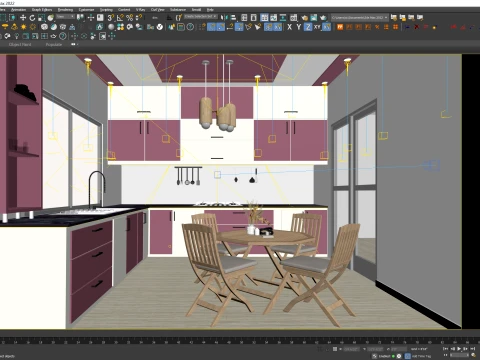The height and width of the screenshot is (360, 480).
Task: Select the Scale tool
Action: pos(41,18)
